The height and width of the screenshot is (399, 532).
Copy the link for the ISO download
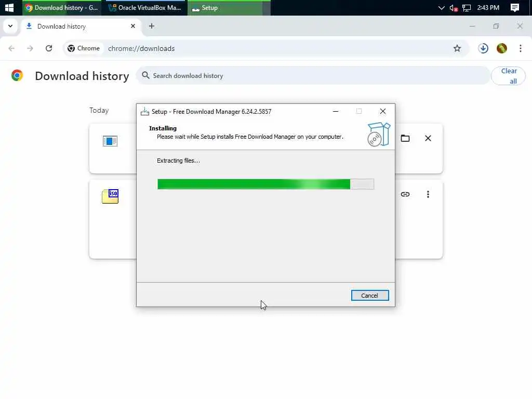[405, 194]
